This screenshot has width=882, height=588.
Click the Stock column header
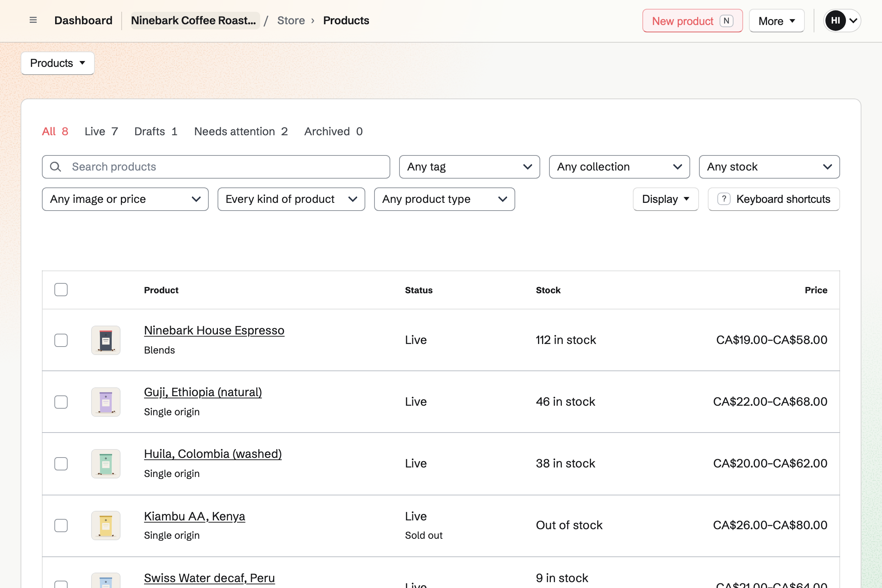[548, 290]
